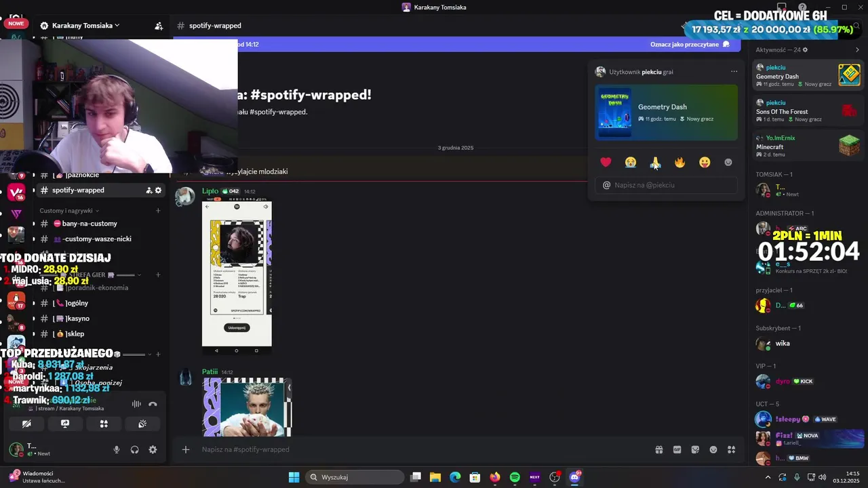Open the gift Nitro icon in message bar
The image size is (868, 488).
658,449
